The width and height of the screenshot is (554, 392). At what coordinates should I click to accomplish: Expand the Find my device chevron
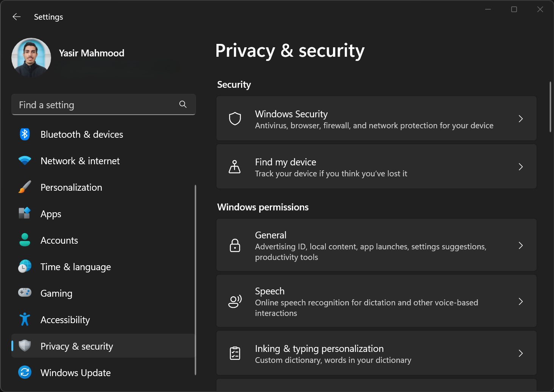[521, 167]
